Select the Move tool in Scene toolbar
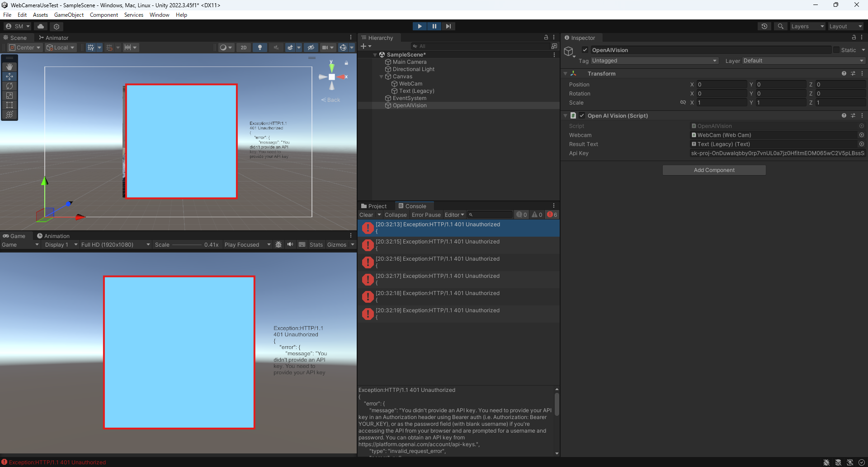The image size is (868, 467). coord(9,76)
